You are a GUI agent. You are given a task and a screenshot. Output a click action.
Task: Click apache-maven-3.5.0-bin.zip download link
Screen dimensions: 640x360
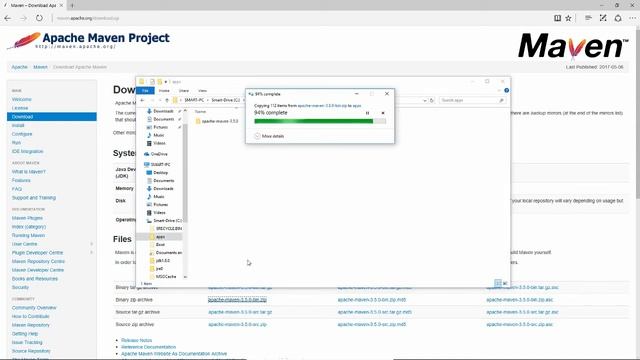[x=237, y=300]
